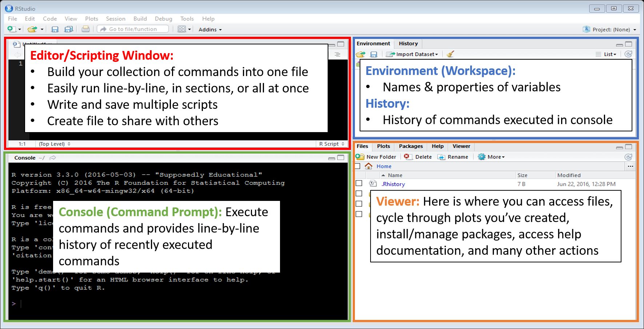Image resolution: width=644 pixels, height=329 pixels.
Task: Click the save current document icon
Action: pyautogui.click(x=55, y=29)
